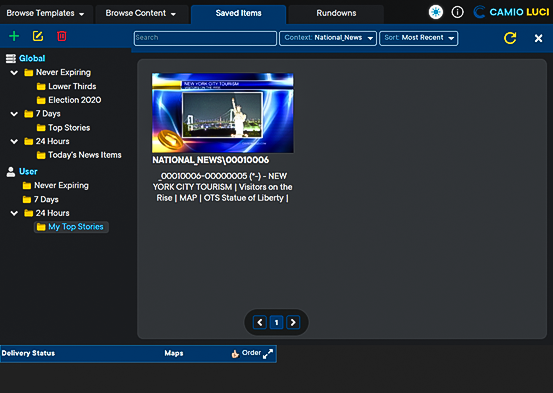This screenshot has height=393, width=553.
Task: Collapse Global 24 Hours folder chevron
Action: click(14, 141)
